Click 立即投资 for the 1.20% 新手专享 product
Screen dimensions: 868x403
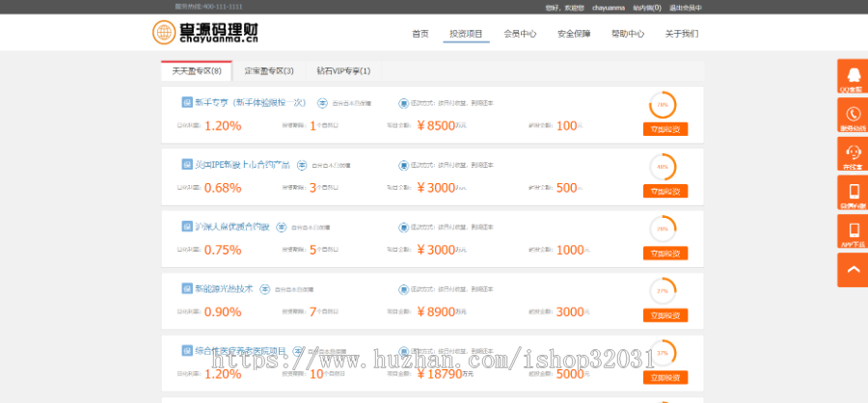(x=665, y=129)
